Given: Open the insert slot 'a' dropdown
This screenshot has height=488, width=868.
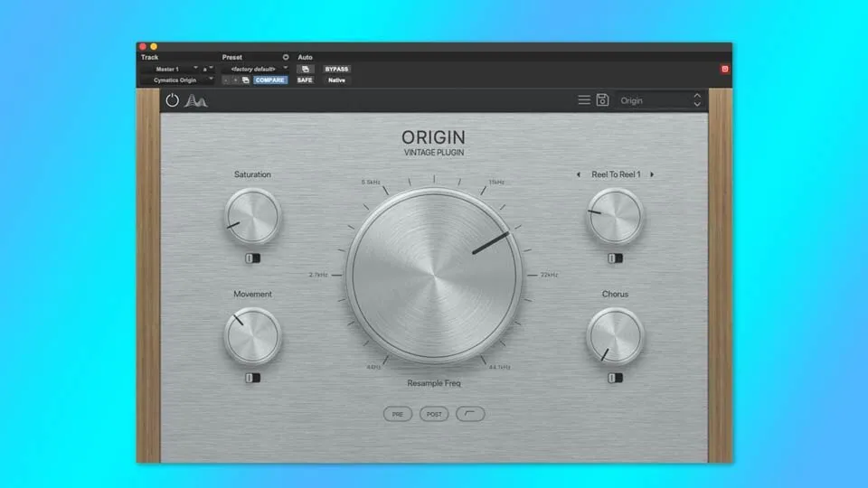Looking at the screenshot, I should pos(208,70).
